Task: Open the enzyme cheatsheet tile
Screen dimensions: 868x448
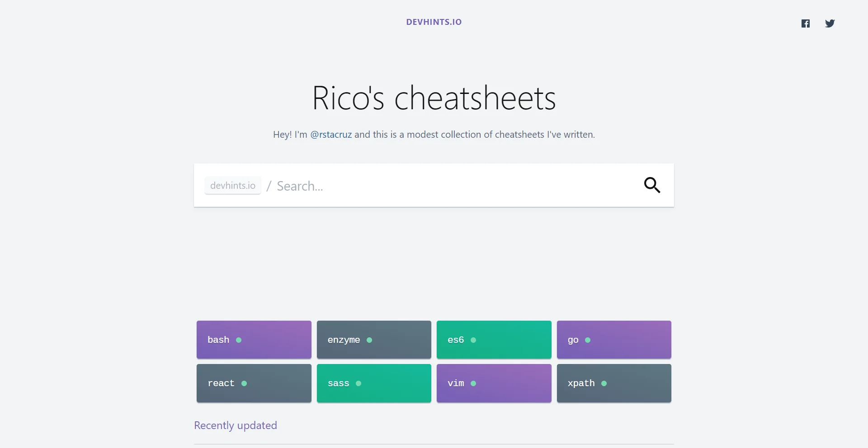Action: (374, 340)
